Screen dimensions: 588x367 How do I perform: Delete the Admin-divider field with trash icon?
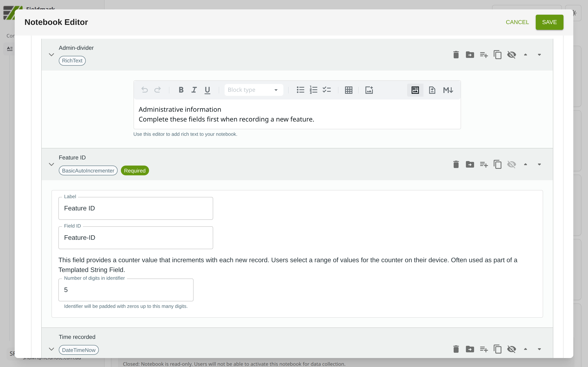point(456,55)
